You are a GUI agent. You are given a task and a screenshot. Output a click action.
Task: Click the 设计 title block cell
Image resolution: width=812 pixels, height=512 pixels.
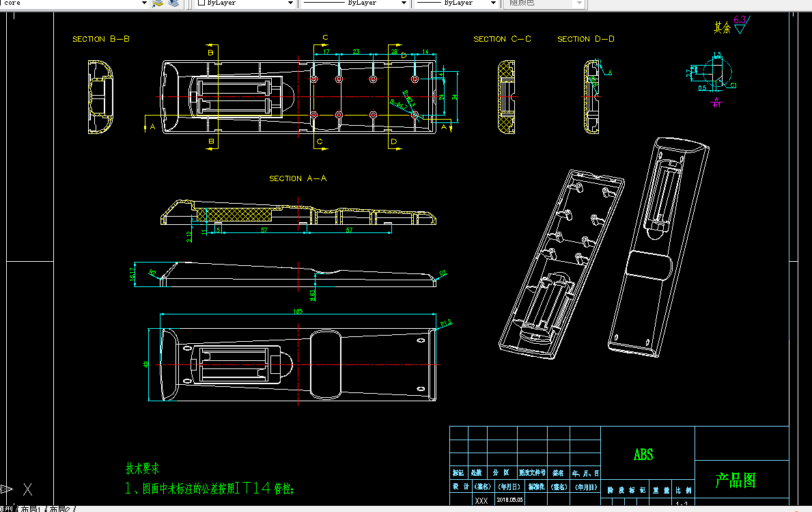pyautogui.click(x=461, y=487)
